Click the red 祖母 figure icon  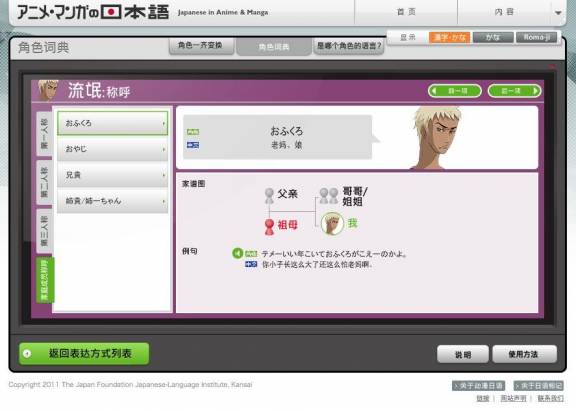[x=269, y=227]
